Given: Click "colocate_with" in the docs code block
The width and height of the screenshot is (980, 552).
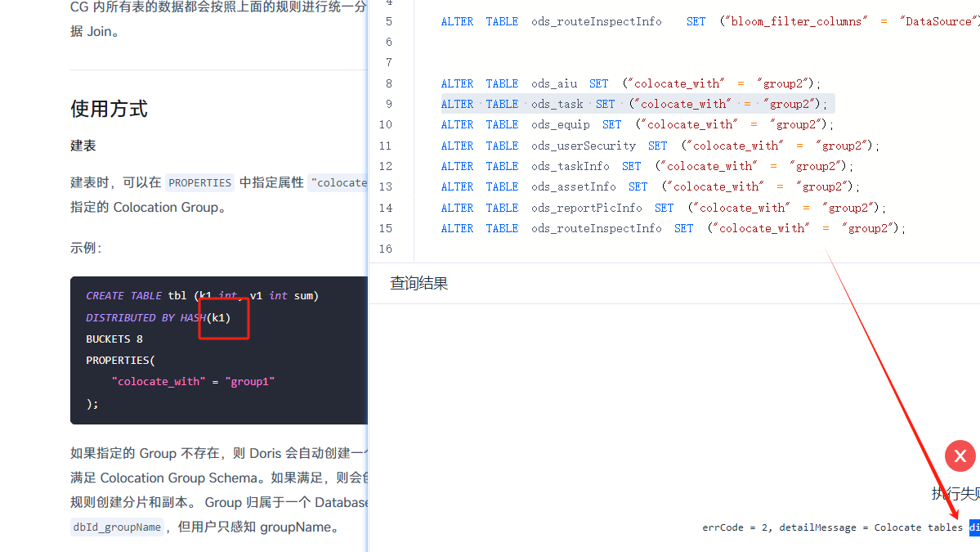Looking at the screenshot, I should (x=159, y=381).
